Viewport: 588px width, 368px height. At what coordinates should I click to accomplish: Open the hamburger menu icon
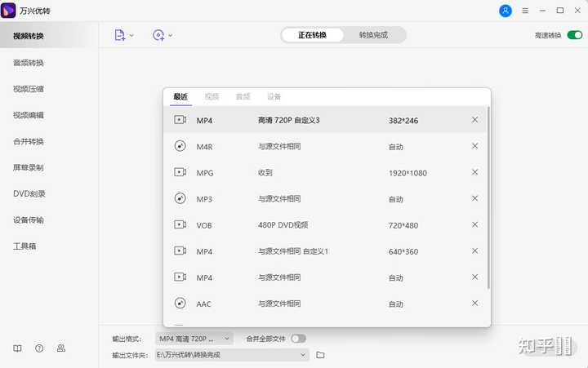(525, 11)
